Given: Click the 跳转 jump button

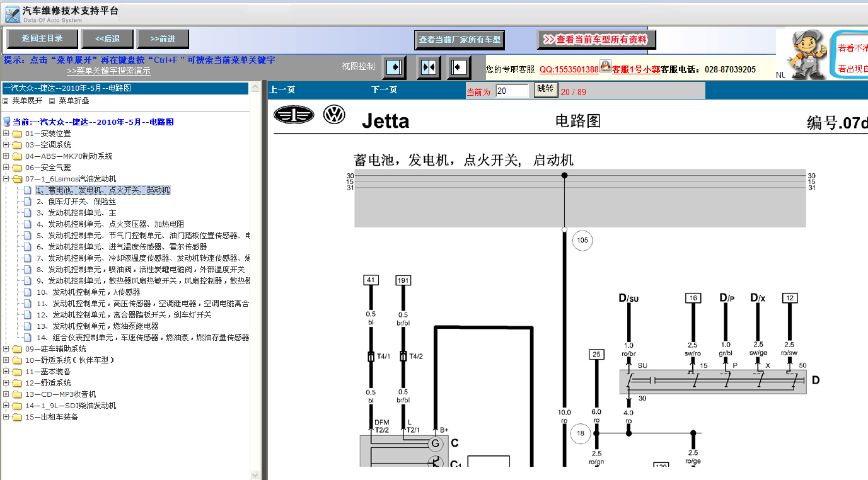Looking at the screenshot, I should (x=545, y=89).
